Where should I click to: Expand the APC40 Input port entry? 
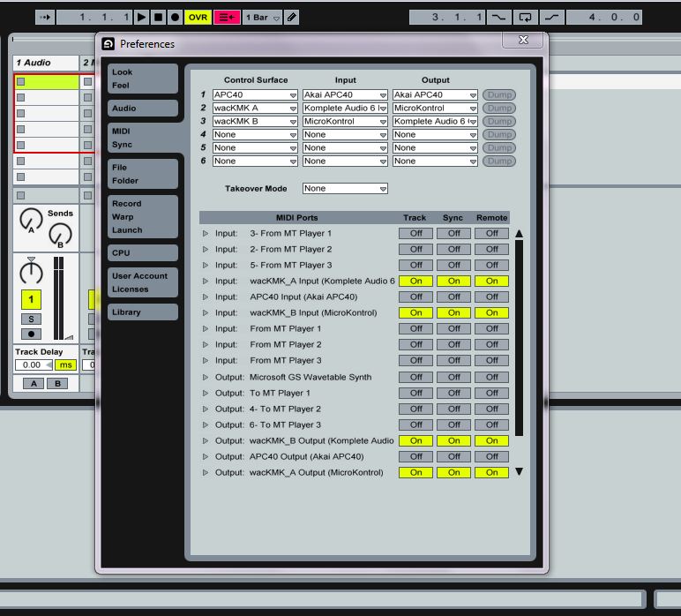point(206,297)
